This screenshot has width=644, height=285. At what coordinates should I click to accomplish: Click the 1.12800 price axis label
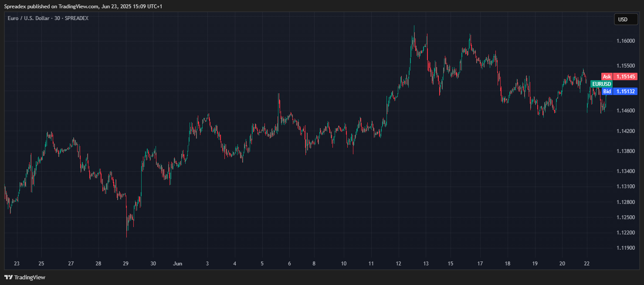pyautogui.click(x=626, y=202)
